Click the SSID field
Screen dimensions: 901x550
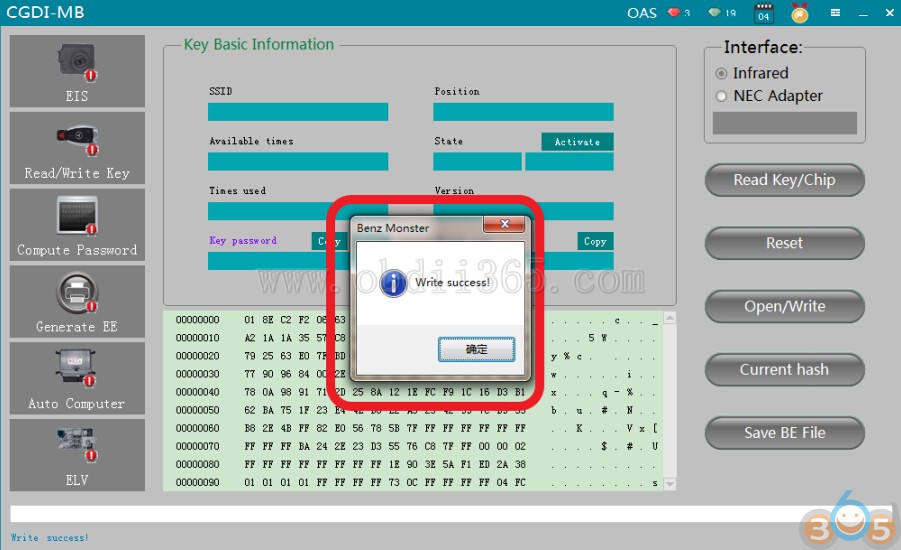point(298,112)
